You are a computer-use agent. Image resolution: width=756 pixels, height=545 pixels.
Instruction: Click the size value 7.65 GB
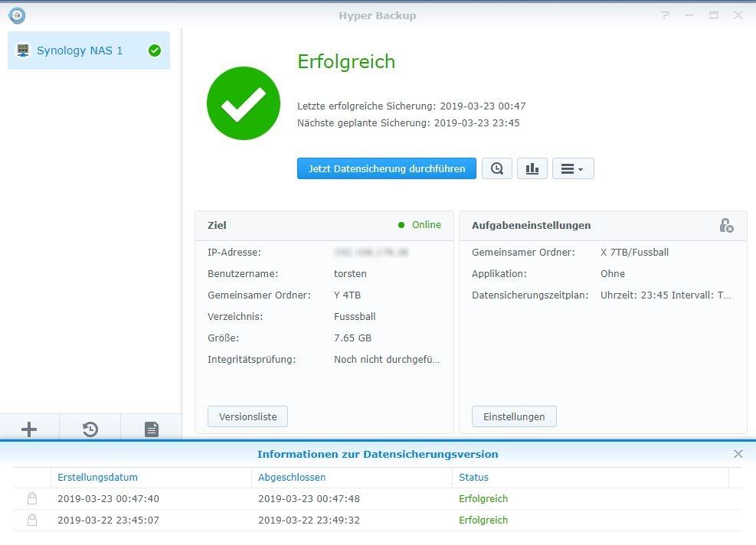pos(352,338)
